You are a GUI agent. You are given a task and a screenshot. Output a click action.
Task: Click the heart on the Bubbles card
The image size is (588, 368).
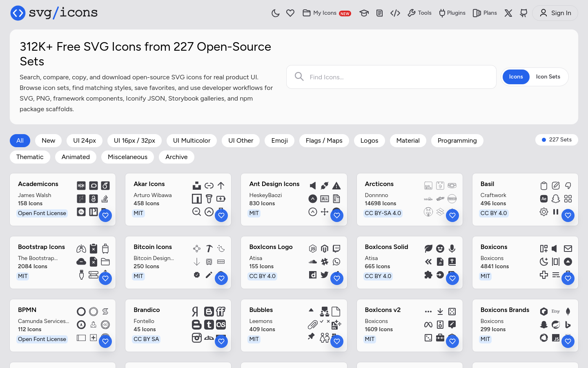point(337,341)
